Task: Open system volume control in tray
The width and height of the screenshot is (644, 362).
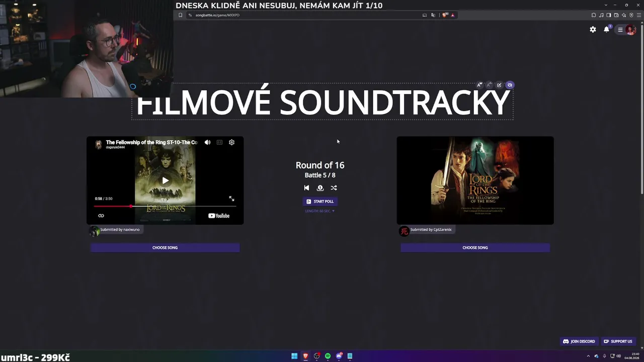Action: [x=618, y=356]
